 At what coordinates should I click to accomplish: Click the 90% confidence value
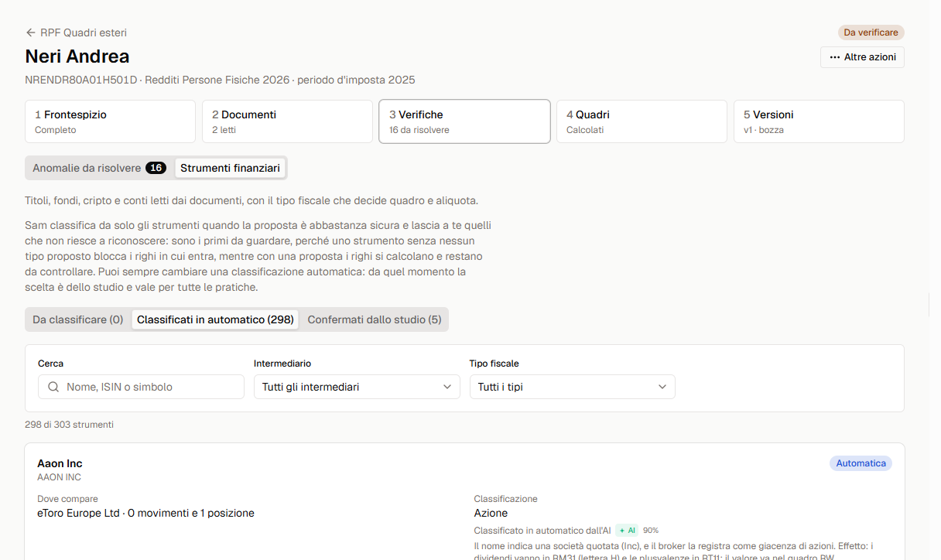(x=651, y=531)
